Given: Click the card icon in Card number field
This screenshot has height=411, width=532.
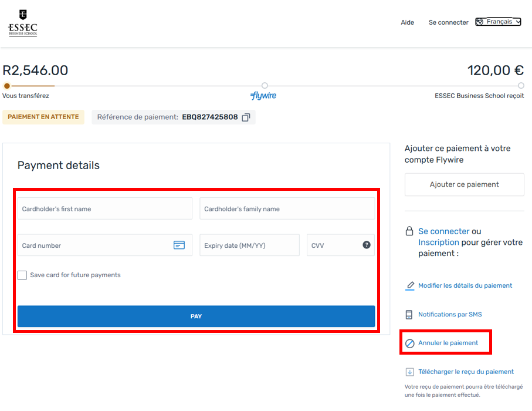Looking at the screenshot, I should tap(179, 245).
